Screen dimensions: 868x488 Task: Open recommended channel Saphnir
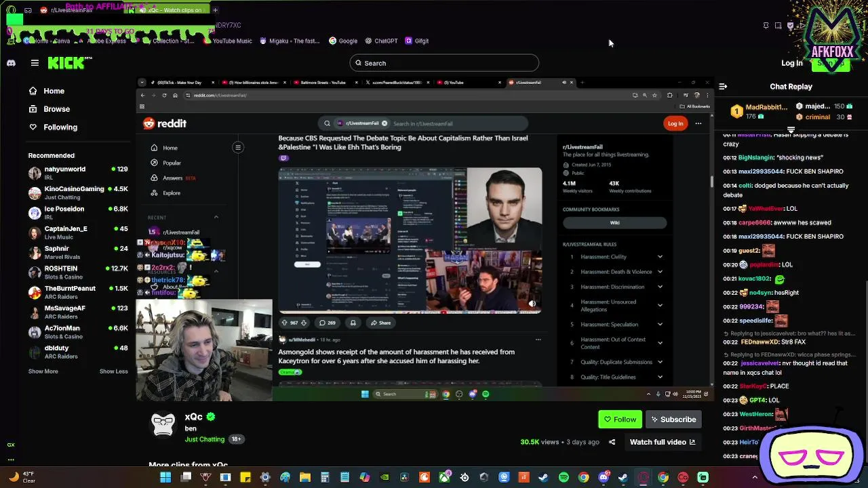(x=78, y=252)
